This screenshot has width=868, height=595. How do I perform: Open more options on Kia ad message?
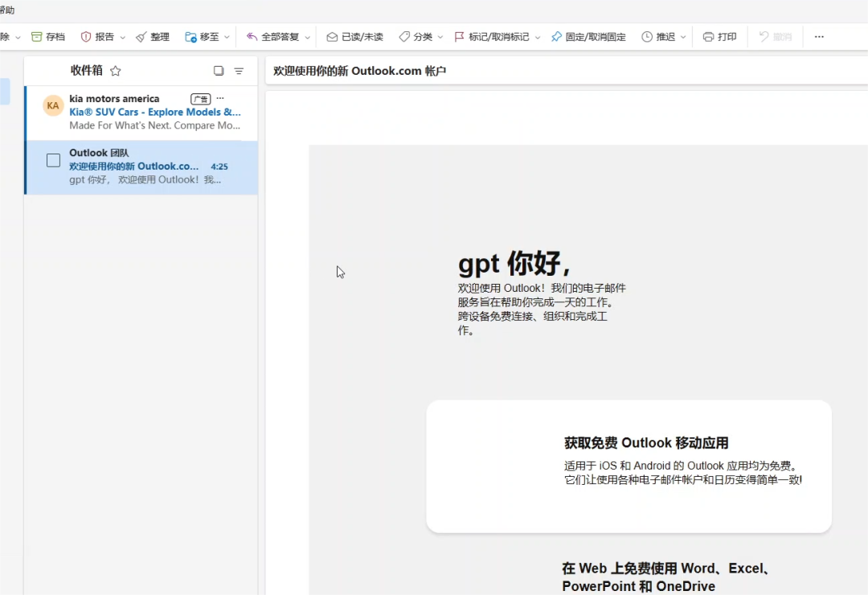click(x=220, y=98)
